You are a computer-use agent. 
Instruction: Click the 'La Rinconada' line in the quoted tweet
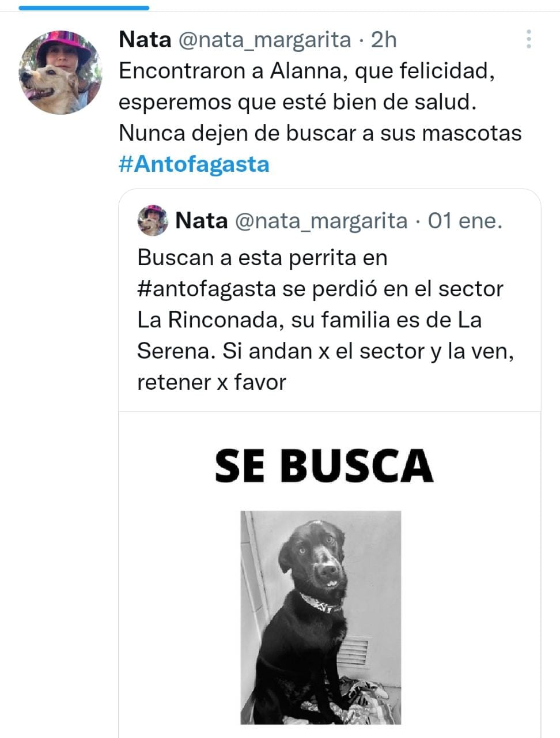click(x=309, y=319)
